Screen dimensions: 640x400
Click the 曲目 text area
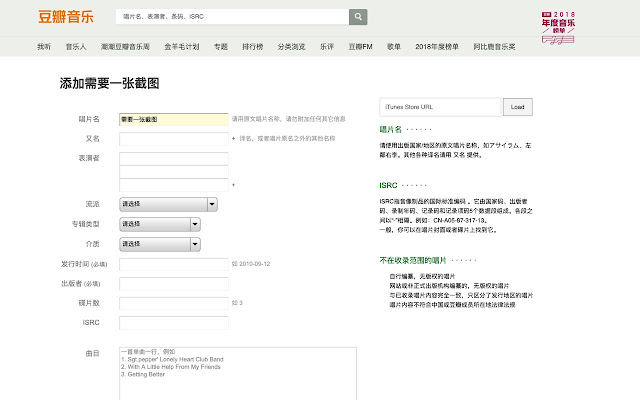coord(238,373)
